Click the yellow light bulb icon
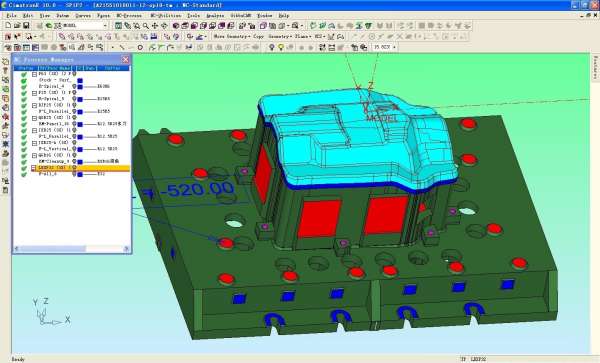 (x=281, y=47)
